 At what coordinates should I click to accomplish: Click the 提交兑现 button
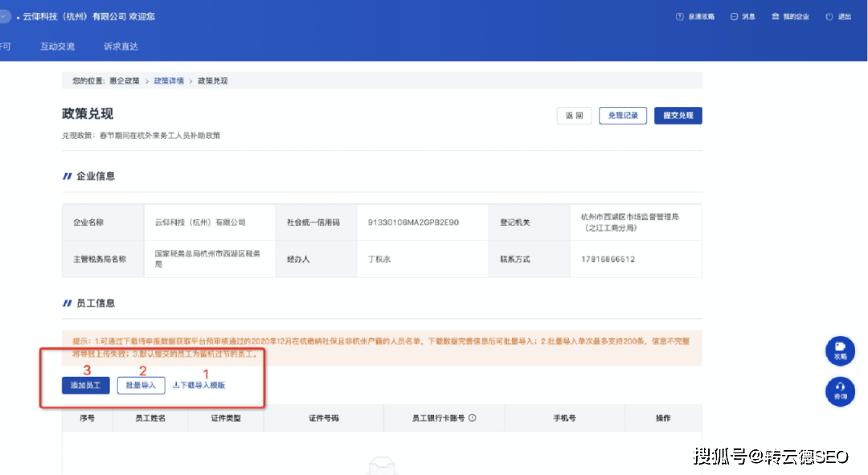(x=678, y=116)
